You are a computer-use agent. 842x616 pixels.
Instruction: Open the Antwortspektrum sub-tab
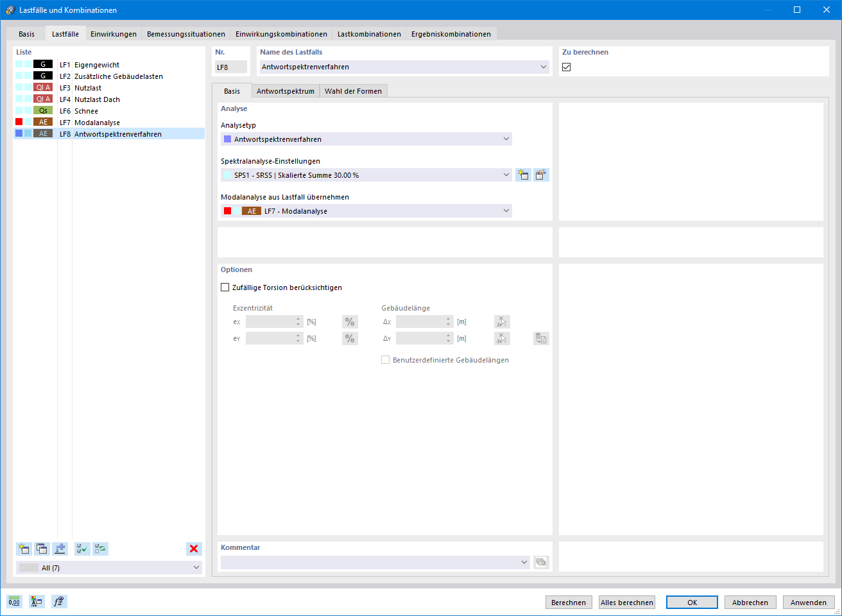coord(286,91)
